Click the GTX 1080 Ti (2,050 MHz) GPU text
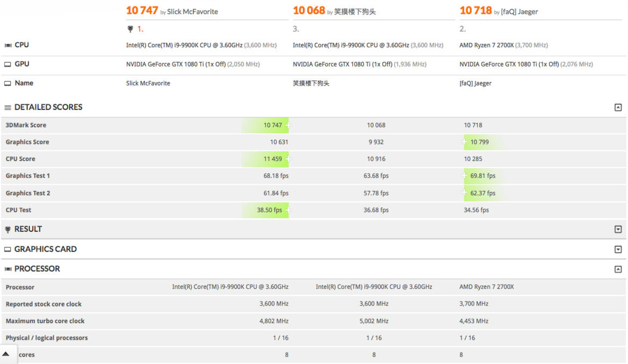The image size is (628, 364). [193, 64]
